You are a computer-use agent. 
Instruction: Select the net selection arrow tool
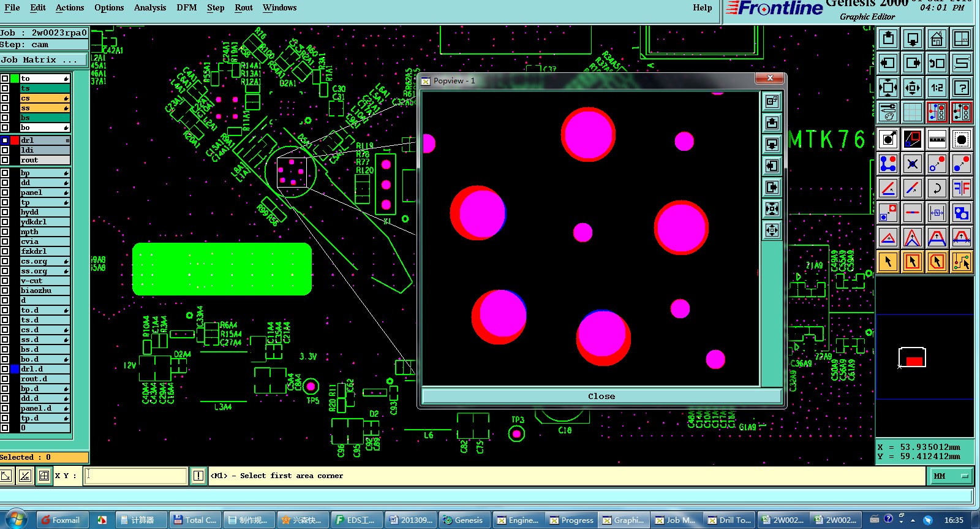click(962, 262)
